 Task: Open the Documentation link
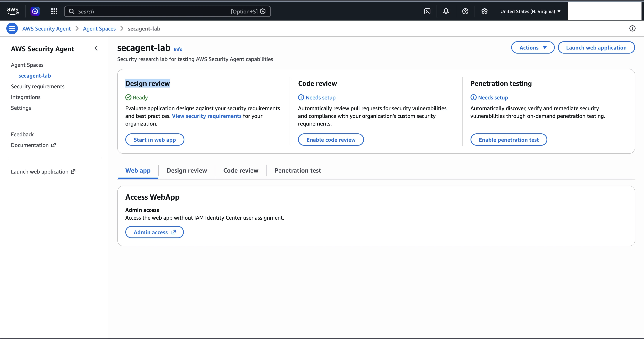click(33, 145)
